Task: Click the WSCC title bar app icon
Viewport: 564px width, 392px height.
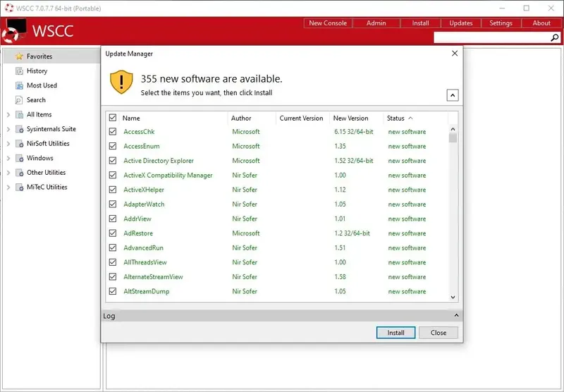Action: click(x=9, y=8)
